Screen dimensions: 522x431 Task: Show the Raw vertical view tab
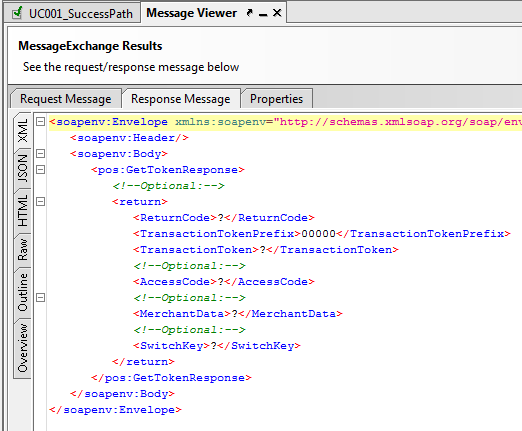pyautogui.click(x=23, y=250)
